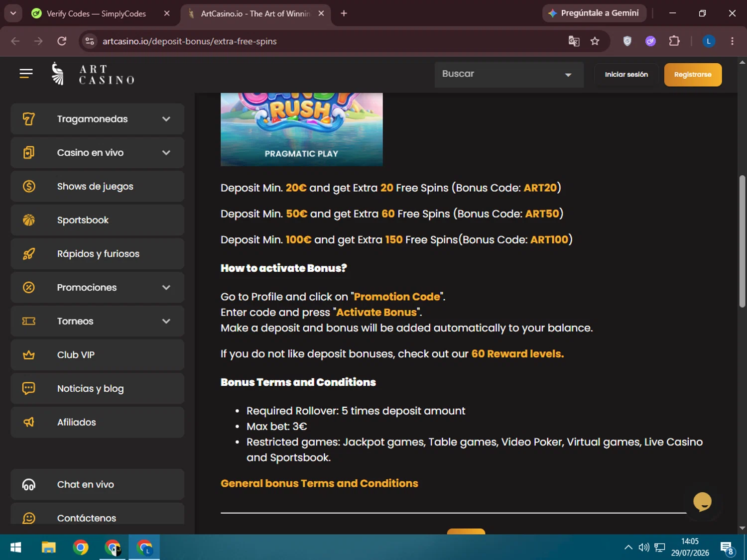Screen dimensions: 747x560
Task: Expand the Casino en vivo chevron
Action: (166, 152)
